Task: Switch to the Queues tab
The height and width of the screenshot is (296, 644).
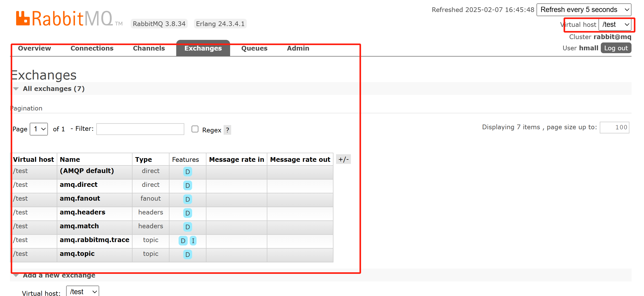Action: point(254,48)
